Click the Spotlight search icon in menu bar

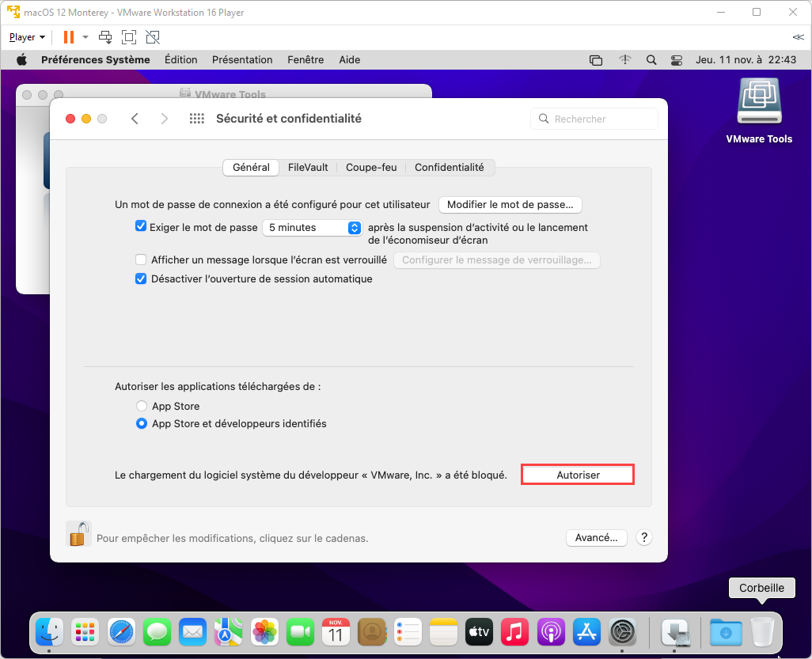(x=651, y=59)
